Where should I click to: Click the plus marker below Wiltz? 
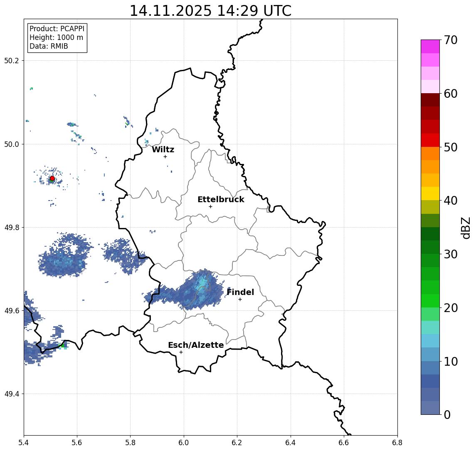tap(165, 157)
